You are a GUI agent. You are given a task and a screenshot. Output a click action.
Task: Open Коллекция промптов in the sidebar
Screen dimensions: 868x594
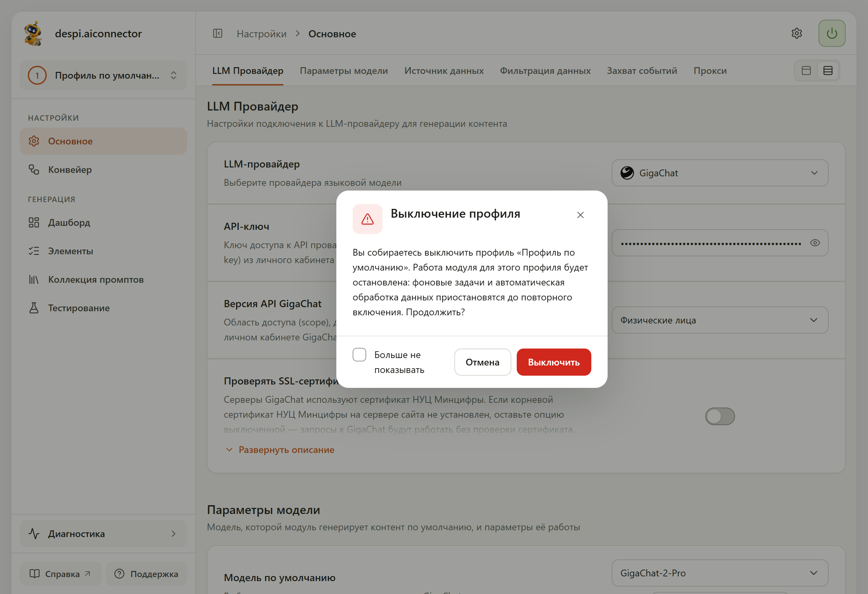(103, 279)
